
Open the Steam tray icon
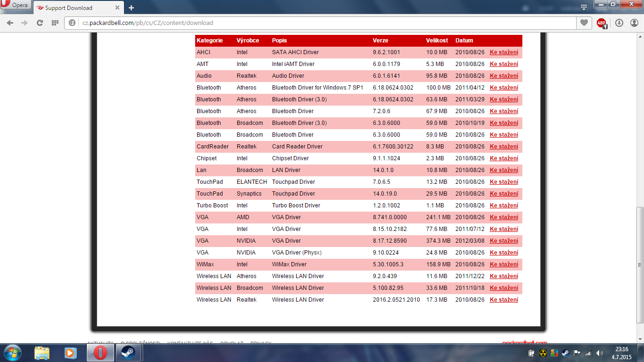pos(565,353)
